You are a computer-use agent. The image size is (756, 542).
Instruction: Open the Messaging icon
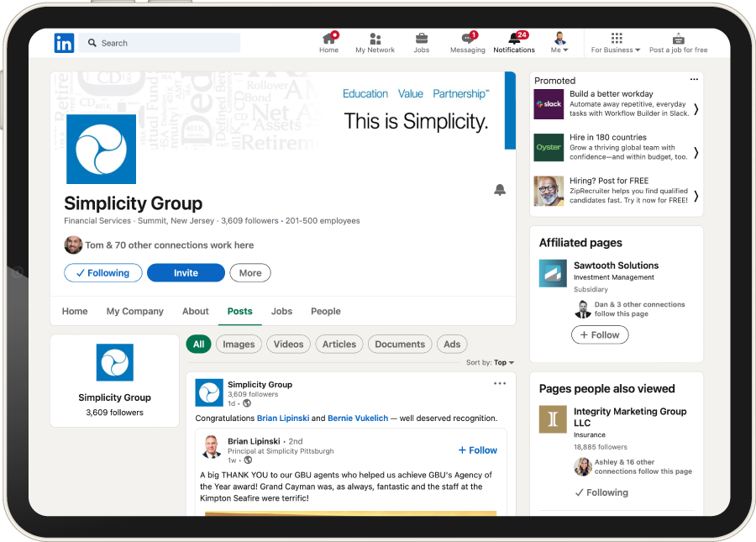point(468,38)
